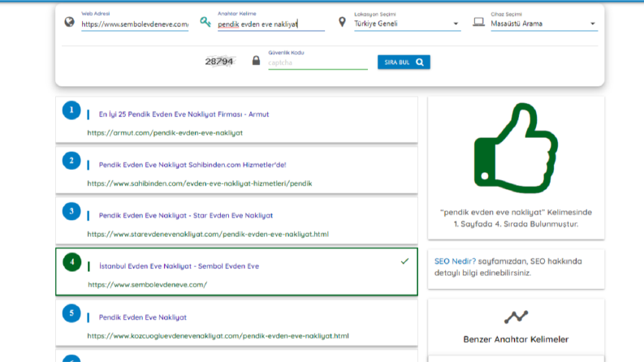This screenshot has width=644, height=362.
Task: Click the number 1 rank badge
Action: pyautogui.click(x=71, y=110)
